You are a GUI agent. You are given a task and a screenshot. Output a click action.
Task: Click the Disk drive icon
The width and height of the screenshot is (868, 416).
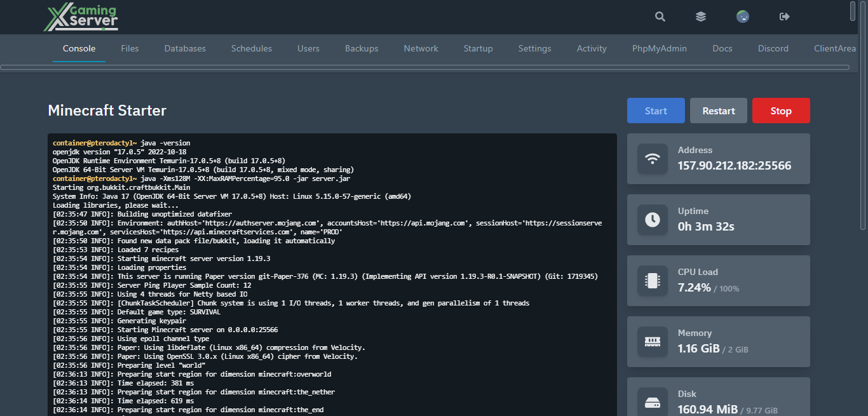tap(653, 402)
